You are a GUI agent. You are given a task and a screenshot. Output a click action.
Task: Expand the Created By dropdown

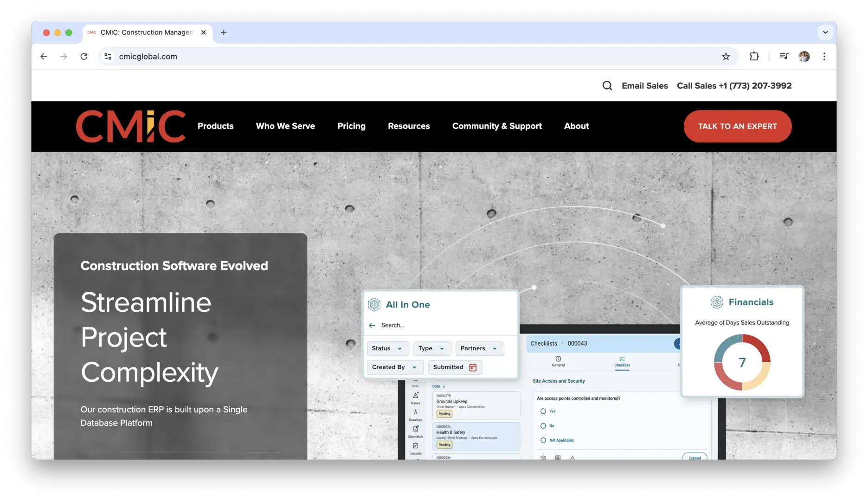pyautogui.click(x=395, y=367)
